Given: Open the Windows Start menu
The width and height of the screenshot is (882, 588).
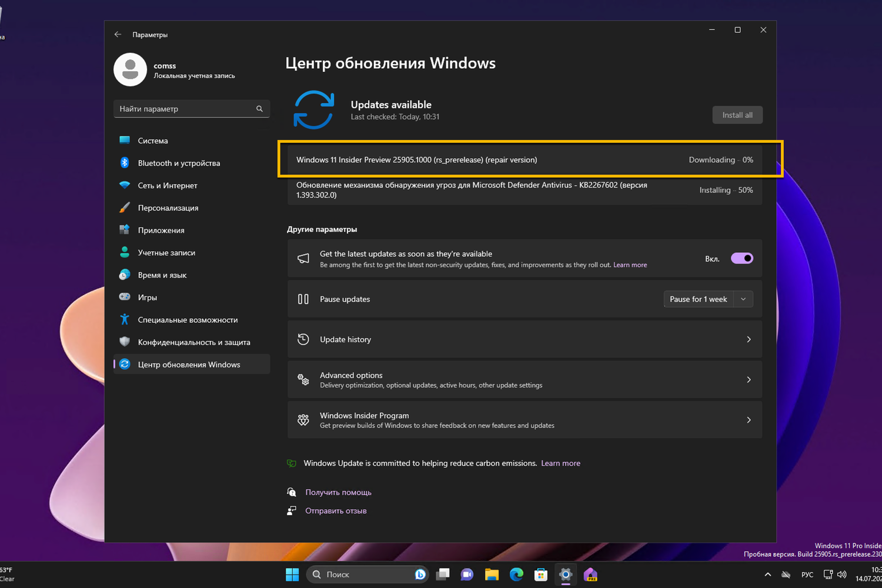Looking at the screenshot, I should click(x=292, y=574).
